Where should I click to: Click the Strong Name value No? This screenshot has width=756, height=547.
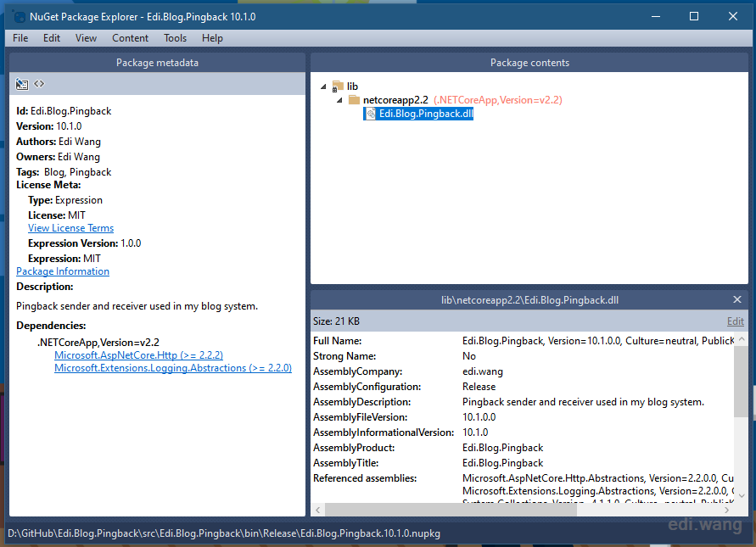coord(469,356)
